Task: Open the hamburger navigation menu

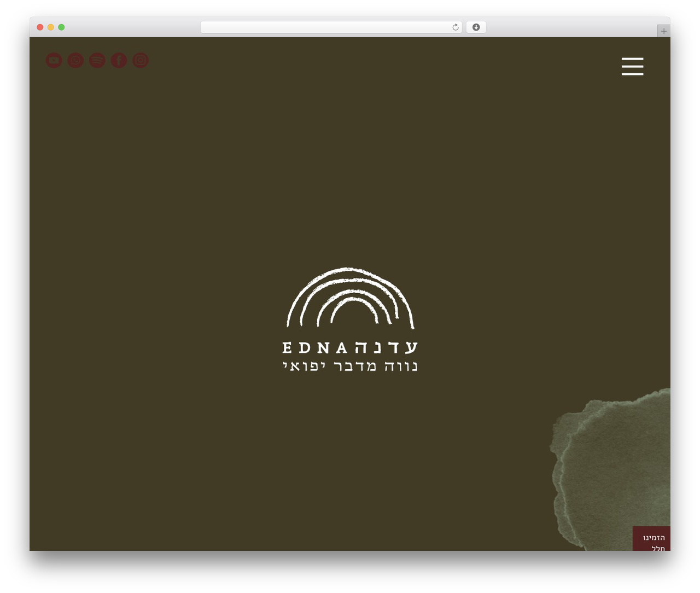Action: 632,66
